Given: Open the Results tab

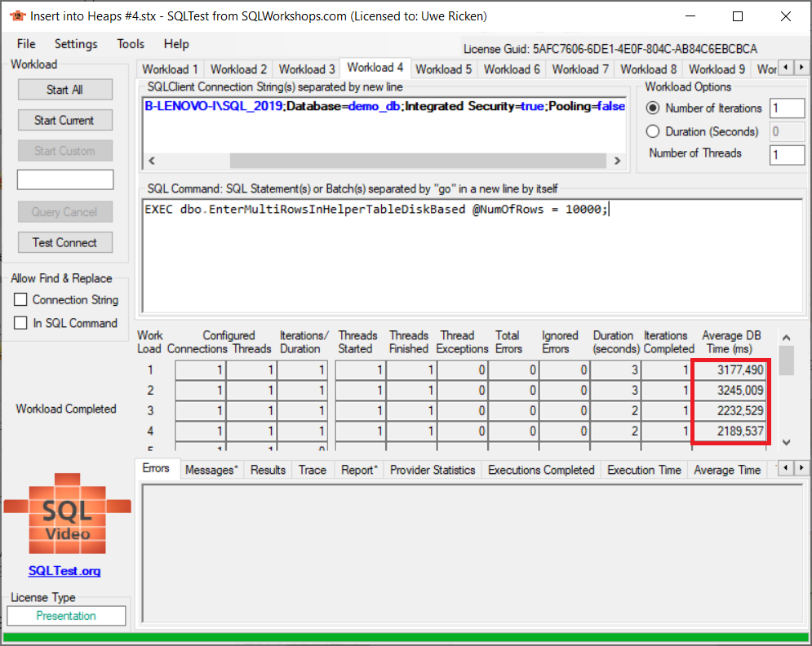Looking at the screenshot, I should coord(268,470).
